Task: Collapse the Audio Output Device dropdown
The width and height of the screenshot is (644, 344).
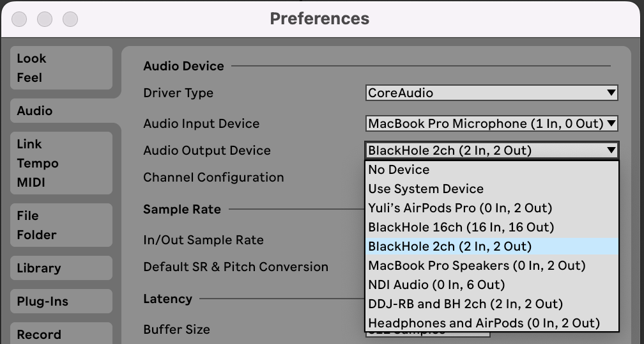Action: (491, 150)
